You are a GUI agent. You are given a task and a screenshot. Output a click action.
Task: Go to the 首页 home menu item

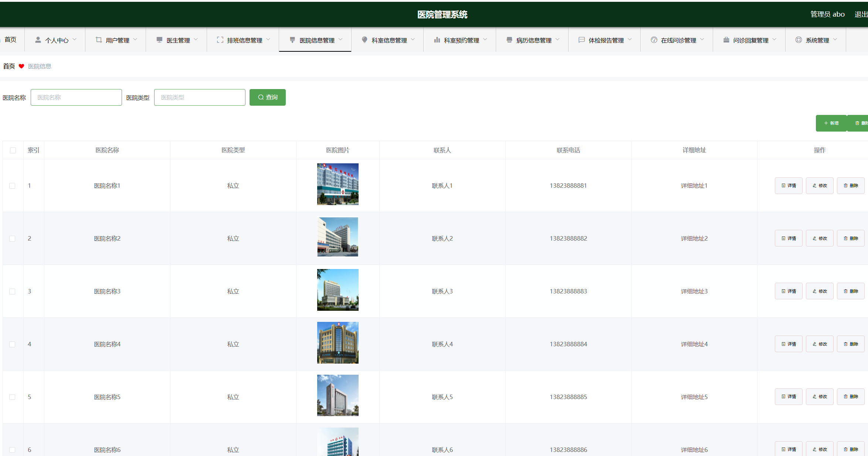tap(11, 40)
